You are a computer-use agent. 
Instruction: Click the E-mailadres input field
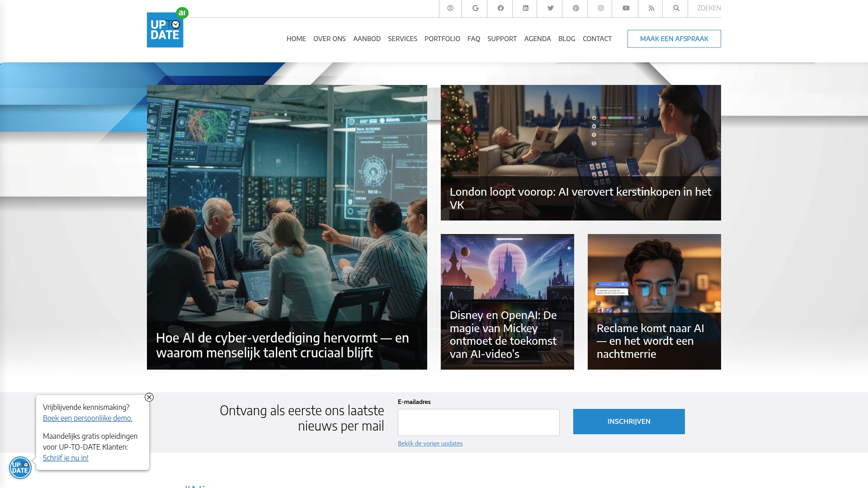[x=479, y=422]
